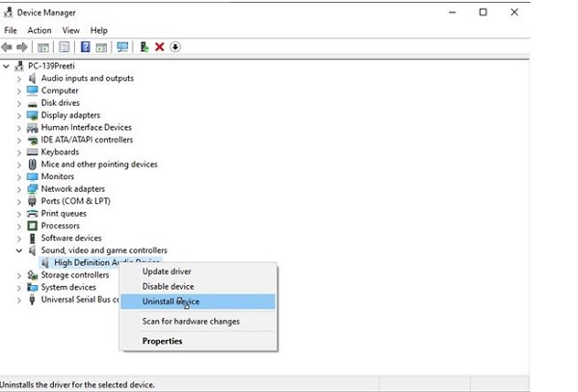Choose Disable device from context menu
Image resolution: width=578 pixels, height=392 pixels.
click(x=197, y=286)
